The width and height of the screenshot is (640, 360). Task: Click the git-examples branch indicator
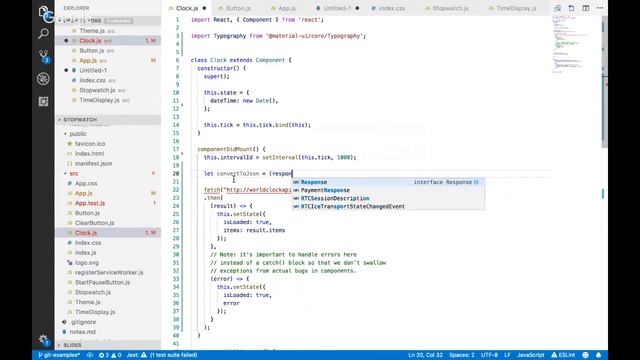pos(59,355)
